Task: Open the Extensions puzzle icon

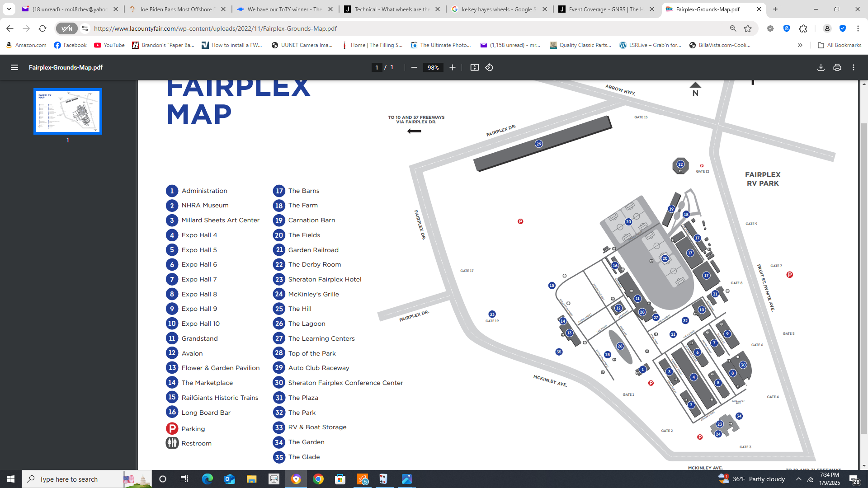Action: [x=803, y=28]
